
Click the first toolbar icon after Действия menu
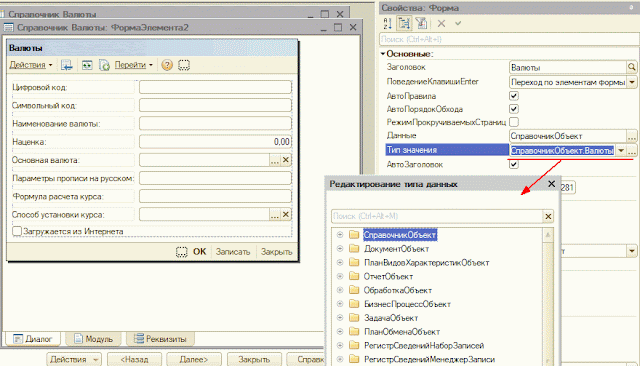tap(67, 65)
